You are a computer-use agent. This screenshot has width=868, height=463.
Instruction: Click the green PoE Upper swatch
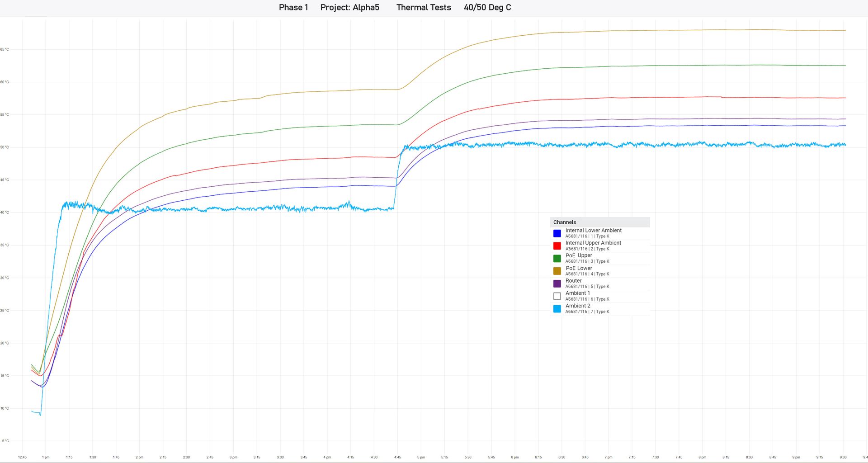557,259
